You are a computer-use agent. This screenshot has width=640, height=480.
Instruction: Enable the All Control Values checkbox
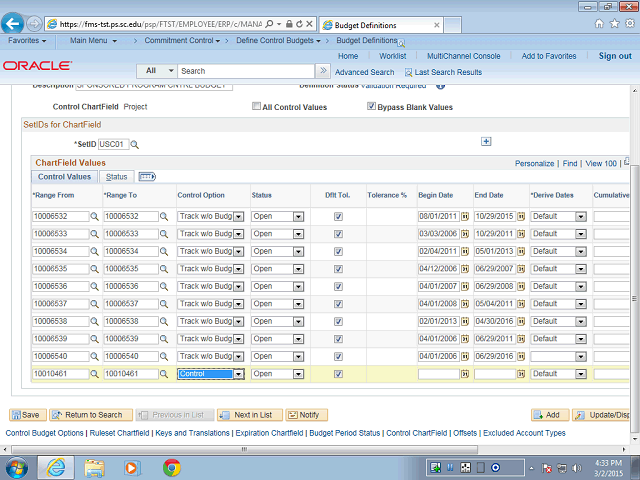257,106
